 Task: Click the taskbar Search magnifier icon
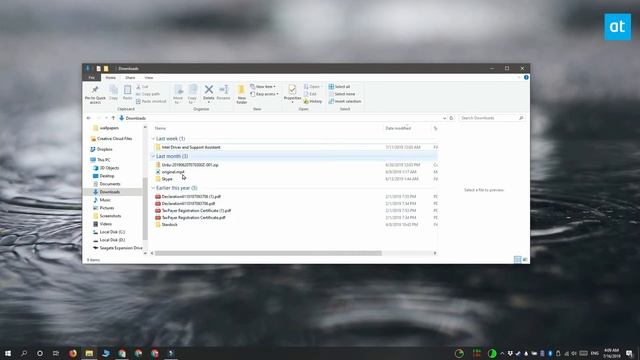(24, 353)
